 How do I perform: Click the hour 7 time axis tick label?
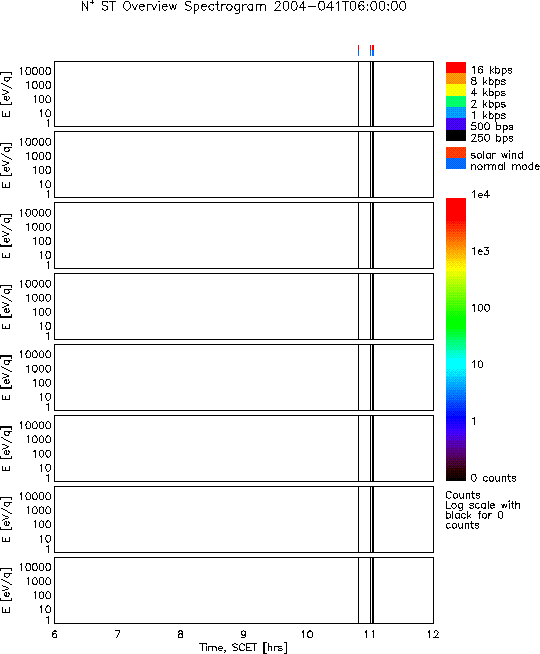pyautogui.click(x=118, y=634)
